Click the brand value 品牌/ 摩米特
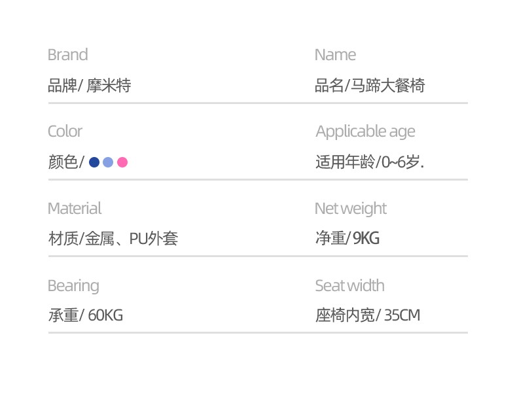 click(90, 86)
